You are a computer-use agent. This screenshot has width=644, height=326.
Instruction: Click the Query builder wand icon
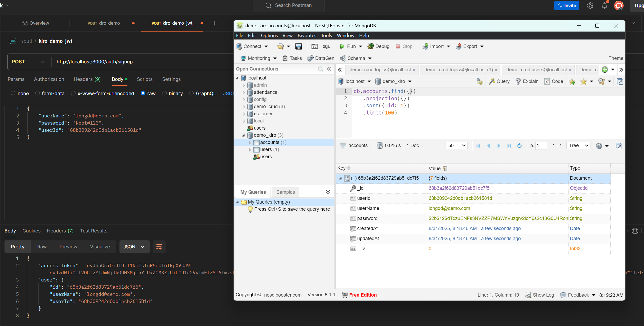pos(499,81)
